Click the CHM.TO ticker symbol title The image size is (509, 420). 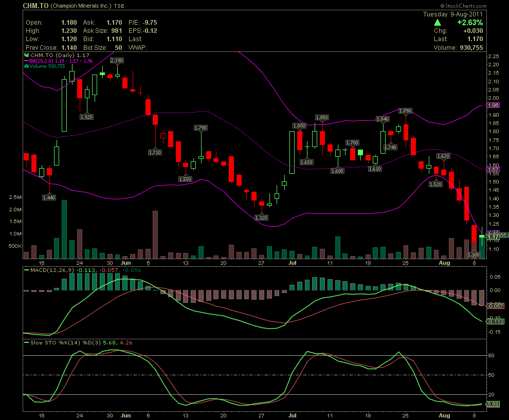point(35,6)
